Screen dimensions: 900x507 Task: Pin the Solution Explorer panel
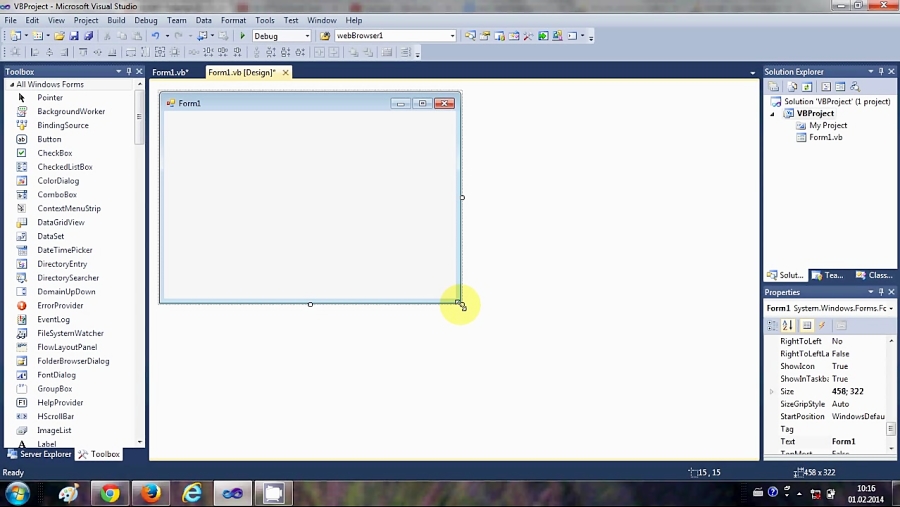coord(881,71)
